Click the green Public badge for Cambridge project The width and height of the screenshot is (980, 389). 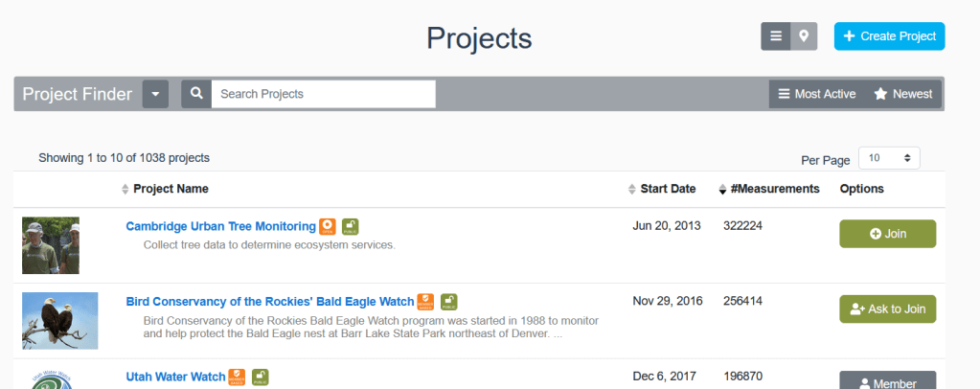coord(350,227)
